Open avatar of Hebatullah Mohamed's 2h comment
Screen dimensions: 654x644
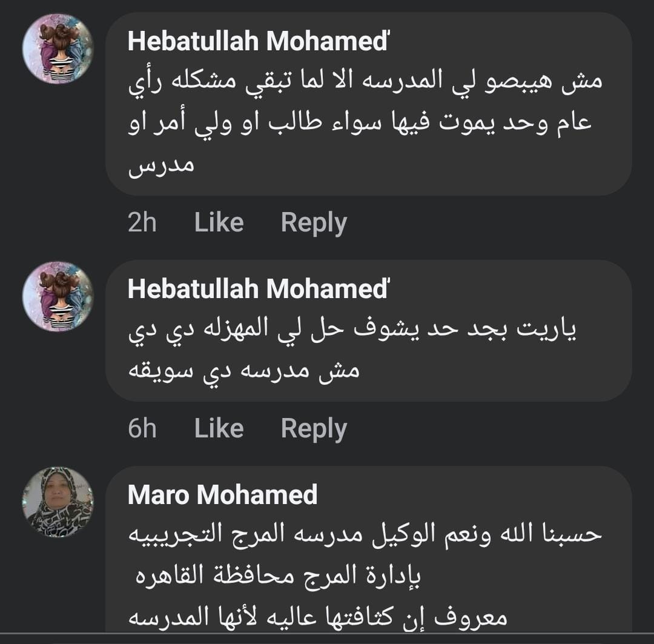58,48
